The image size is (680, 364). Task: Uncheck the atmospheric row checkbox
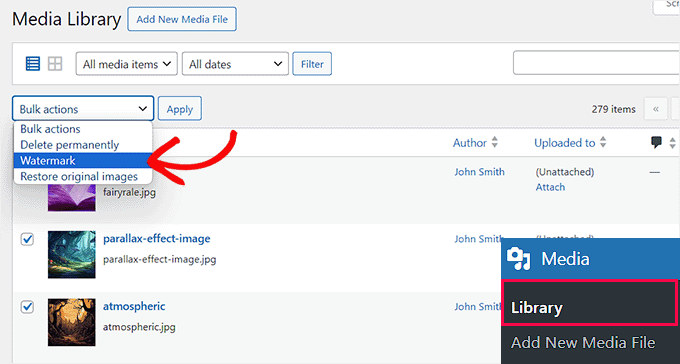click(x=27, y=307)
